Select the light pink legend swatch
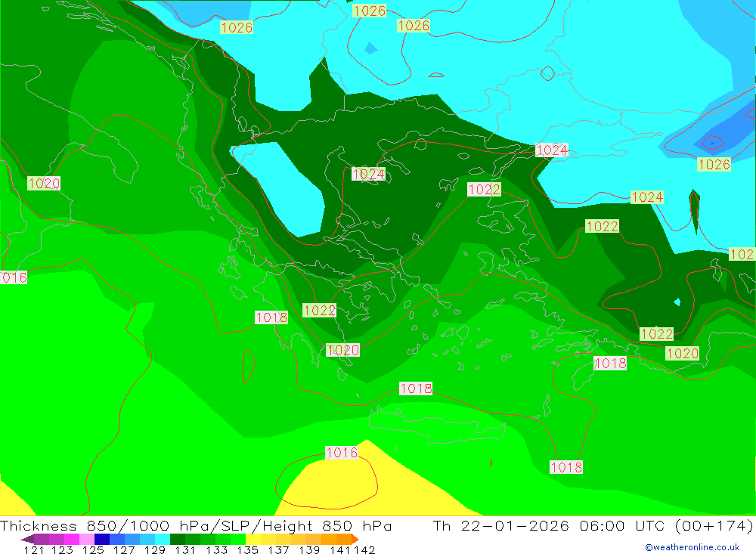This screenshot has height=554, width=756. (x=87, y=539)
